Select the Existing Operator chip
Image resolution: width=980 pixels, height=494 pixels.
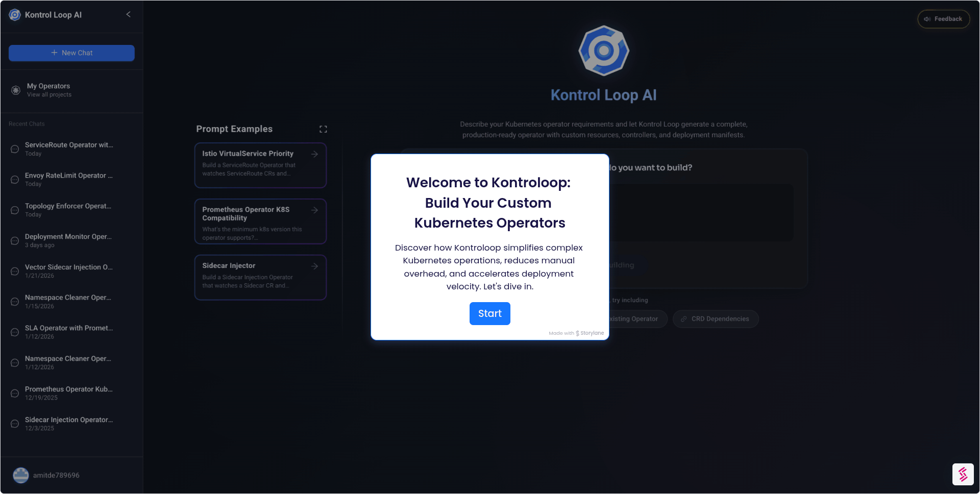638,319
